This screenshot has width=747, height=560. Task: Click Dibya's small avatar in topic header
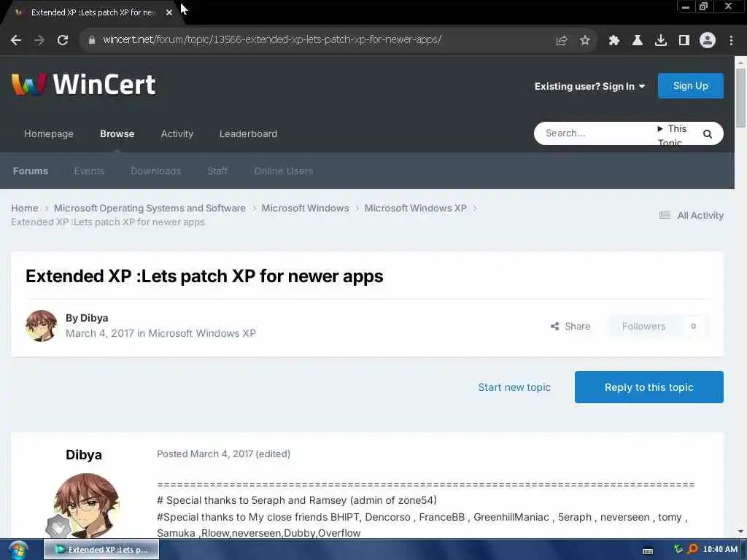41,326
